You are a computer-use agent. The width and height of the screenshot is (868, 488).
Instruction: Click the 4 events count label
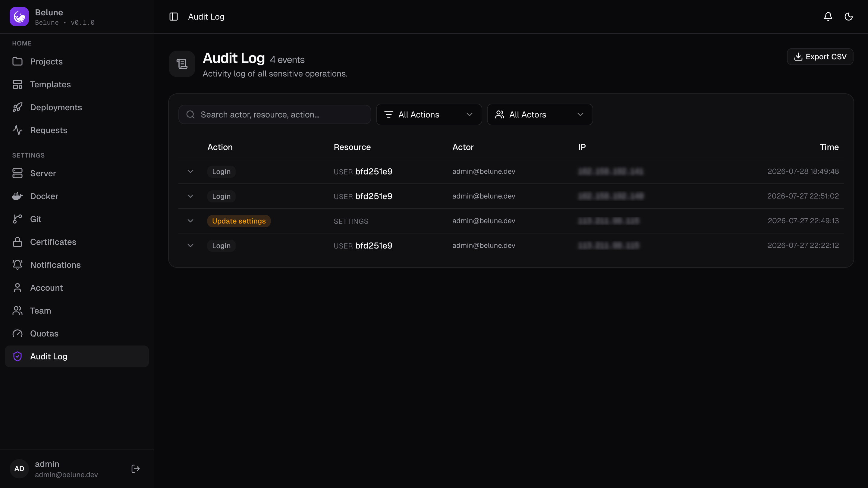click(287, 60)
